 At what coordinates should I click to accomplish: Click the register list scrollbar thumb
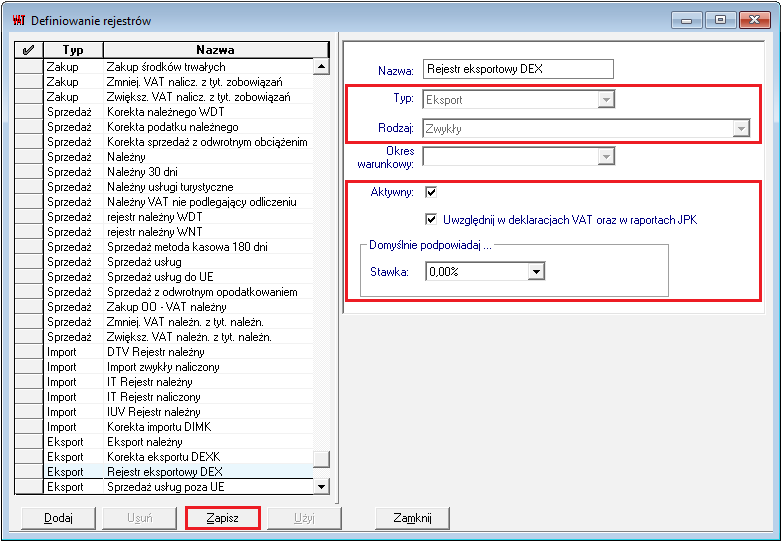click(321, 459)
